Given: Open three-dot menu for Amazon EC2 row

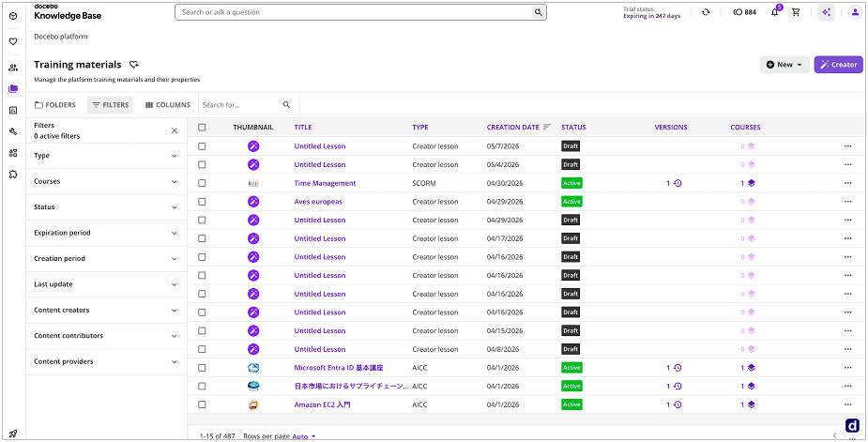Looking at the screenshot, I should [x=848, y=404].
